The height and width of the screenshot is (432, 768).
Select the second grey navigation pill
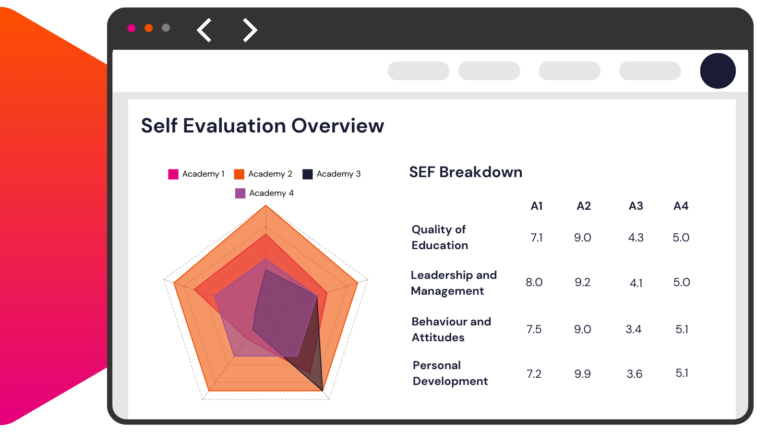(x=489, y=71)
